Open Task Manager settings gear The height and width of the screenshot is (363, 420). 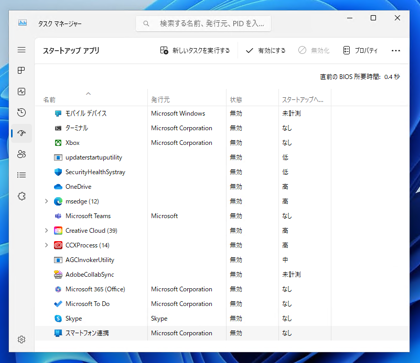point(22,339)
